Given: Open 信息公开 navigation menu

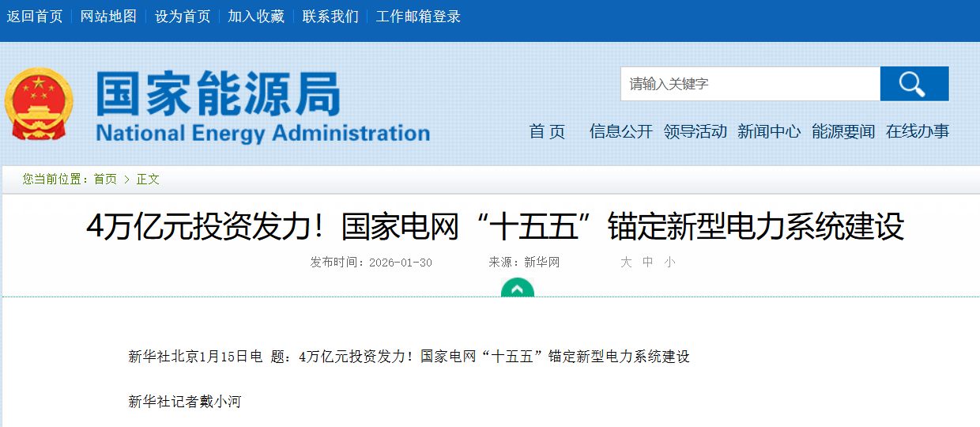Looking at the screenshot, I should pyautogui.click(x=621, y=132).
